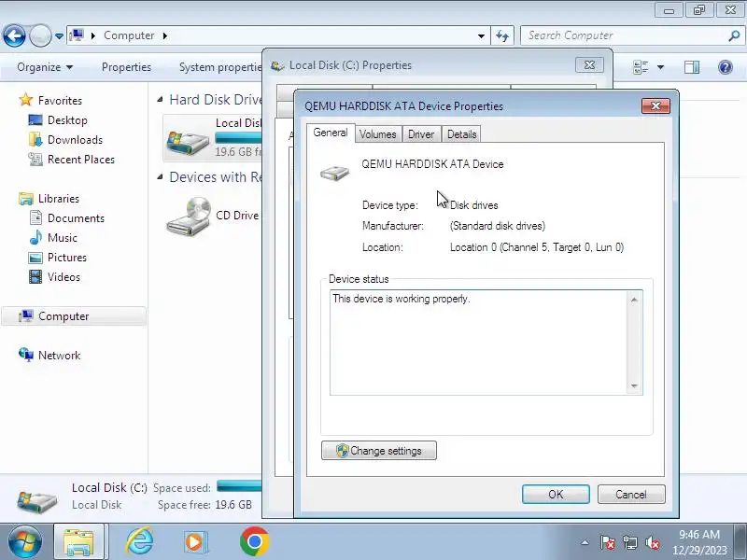Click the Forward navigation arrow in Explorer
The height and width of the screenshot is (560, 747).
point(40,35)
